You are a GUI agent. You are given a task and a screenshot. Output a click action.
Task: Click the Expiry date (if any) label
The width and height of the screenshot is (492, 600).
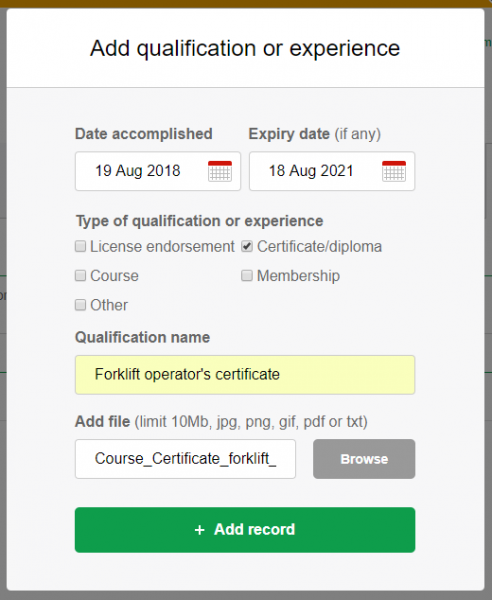314,134
